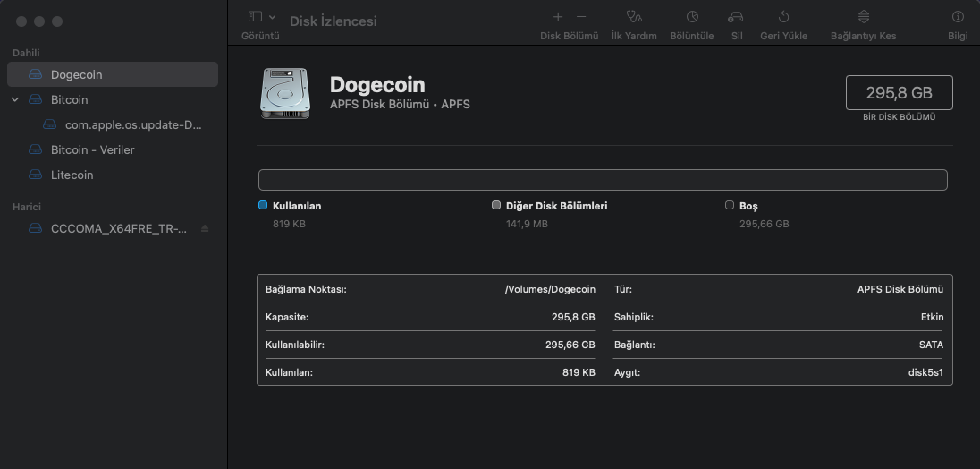This screenshot has height=469, width=980.
Task: Eject the CCCOMA_X64FRE external disk
Action: click(205, 229)
